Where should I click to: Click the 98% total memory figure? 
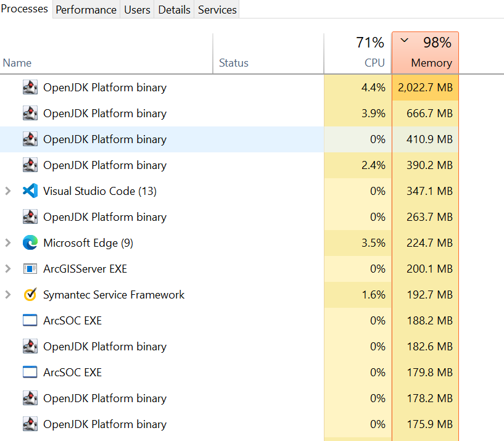click(437, 43)
